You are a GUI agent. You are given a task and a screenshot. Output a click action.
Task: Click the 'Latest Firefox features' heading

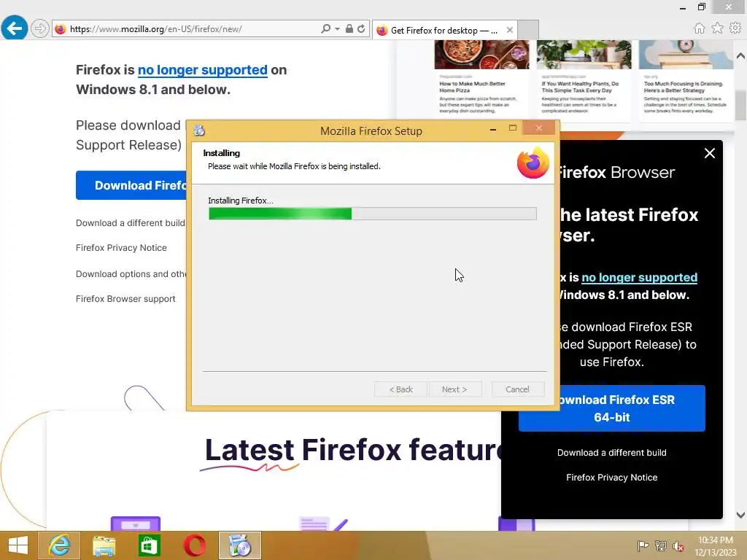(x=352, y=450)
